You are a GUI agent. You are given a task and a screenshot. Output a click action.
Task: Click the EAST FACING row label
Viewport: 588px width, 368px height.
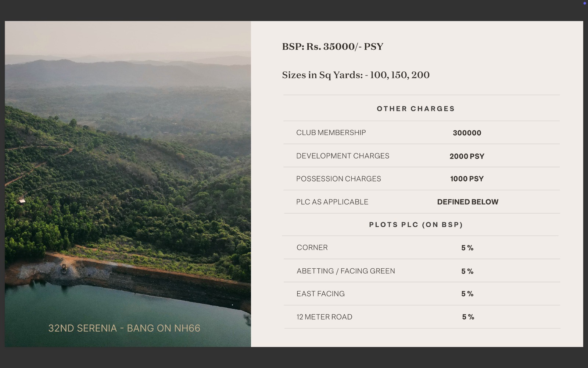pos(320,294)
